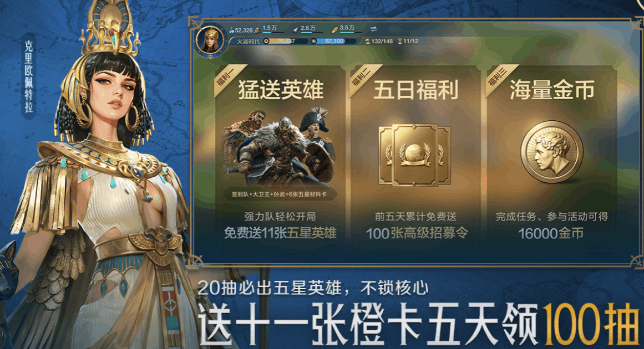644x349 pixels.
Task: Click the resource swap arrows icon
Action: 373,29
